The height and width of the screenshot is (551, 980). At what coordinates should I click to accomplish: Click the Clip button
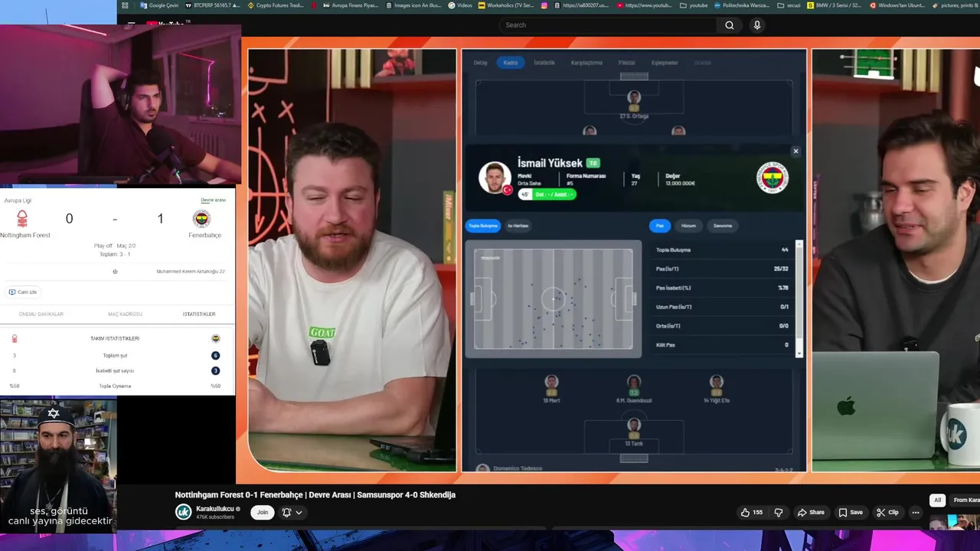point(887,512)
